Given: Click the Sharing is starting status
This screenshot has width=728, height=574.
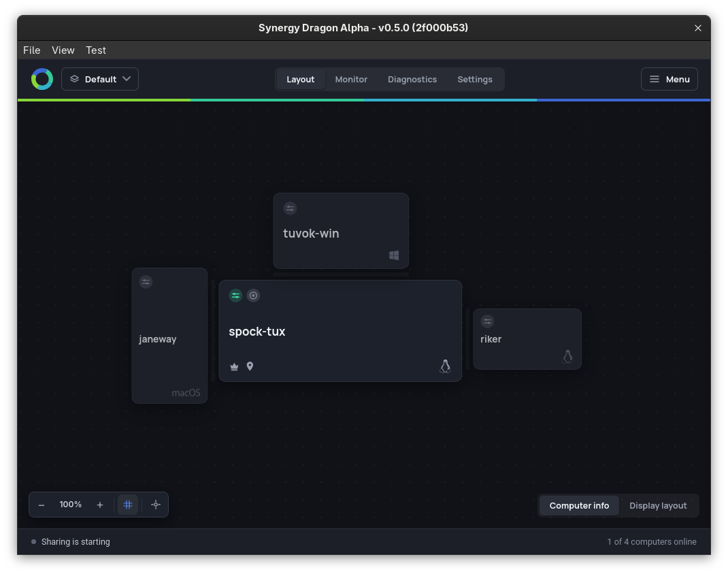Looking at the screenshot, I should (76, 542).
